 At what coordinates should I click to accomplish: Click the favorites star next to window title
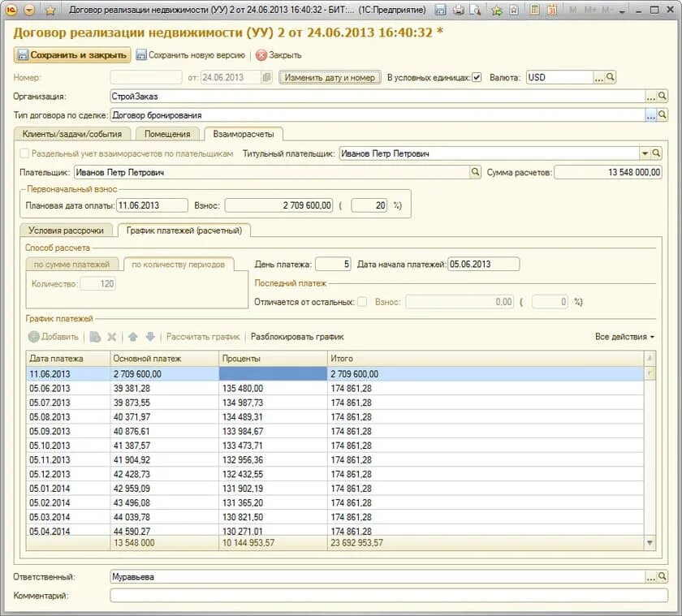point(50,10)
